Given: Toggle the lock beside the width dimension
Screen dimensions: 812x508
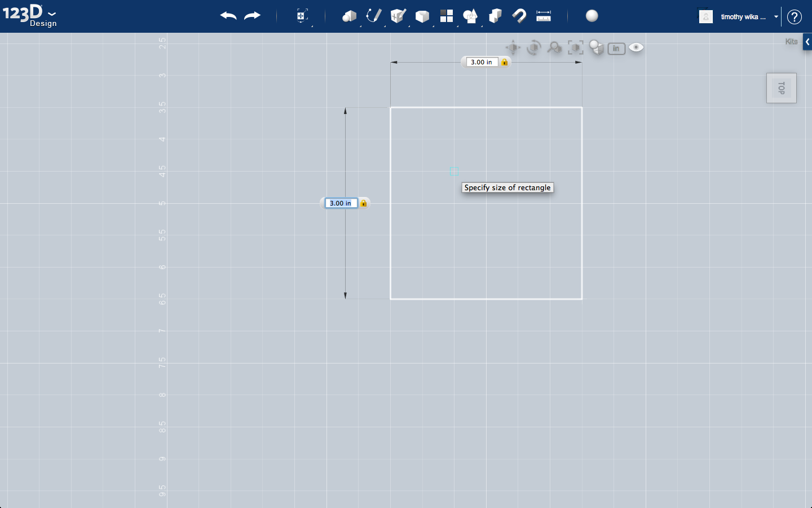Looking at the screenshot, I should [x=505, y=62].
